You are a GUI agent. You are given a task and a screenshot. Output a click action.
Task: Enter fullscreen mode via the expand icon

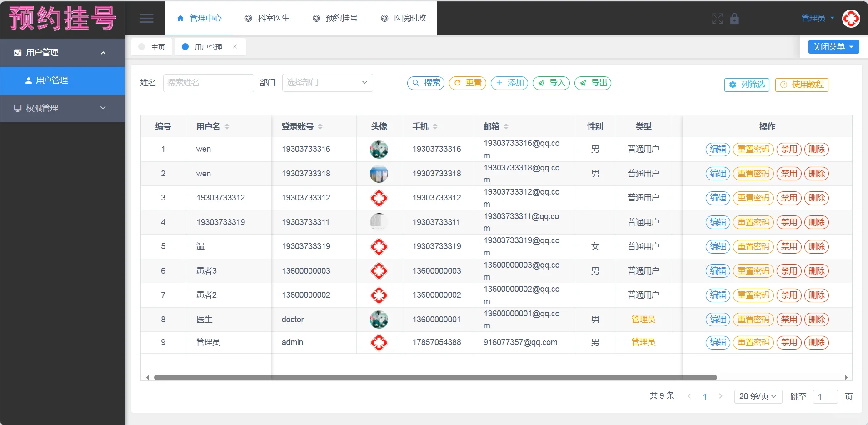(717, 19)
